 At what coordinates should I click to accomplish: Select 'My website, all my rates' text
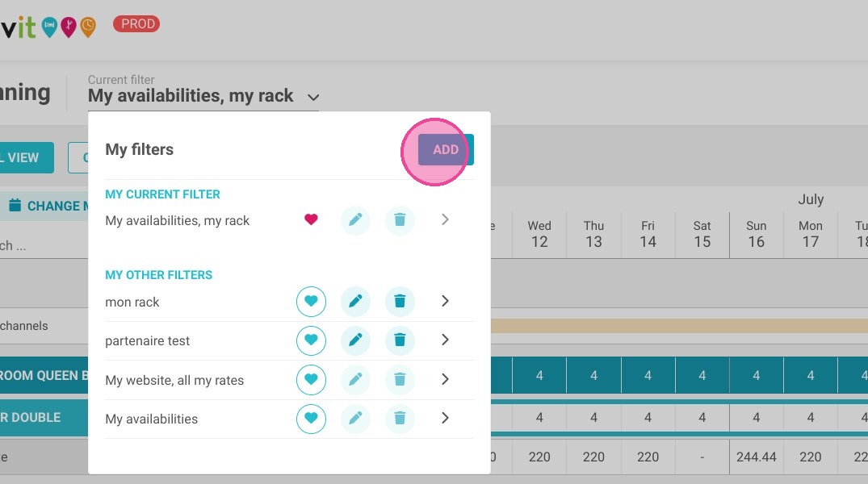coord(174,380)
